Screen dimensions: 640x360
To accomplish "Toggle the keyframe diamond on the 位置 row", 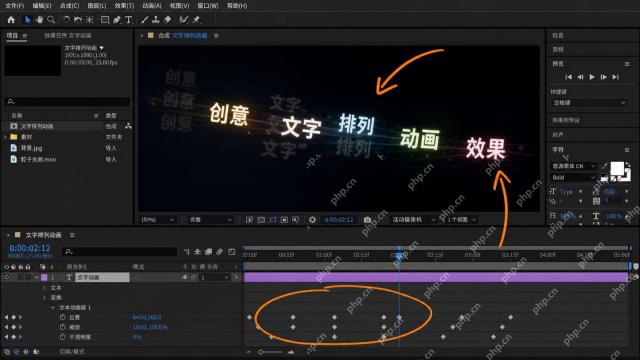I will pos(13,317).
